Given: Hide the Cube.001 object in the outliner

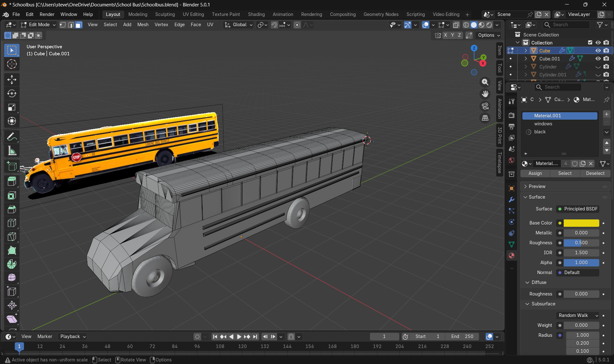Looking at the screenshot, I should pos(598,59).
